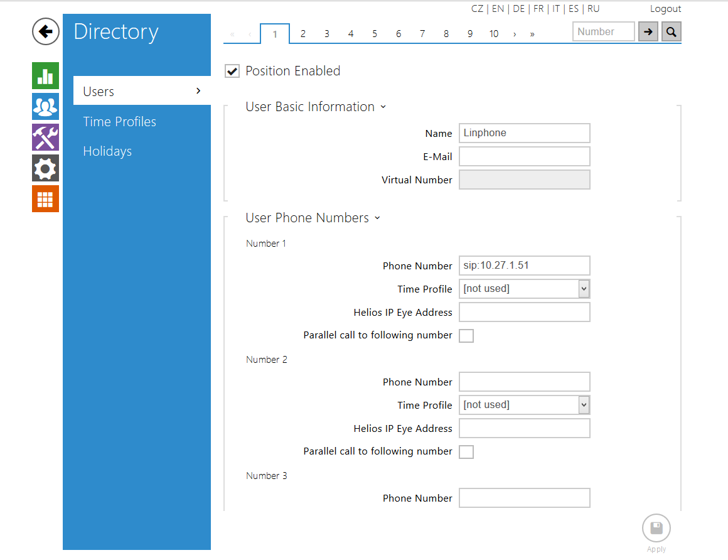This screenshot has height=560, width=728.
Task: Click the magnifier search icon
Action: click(671, 32)
